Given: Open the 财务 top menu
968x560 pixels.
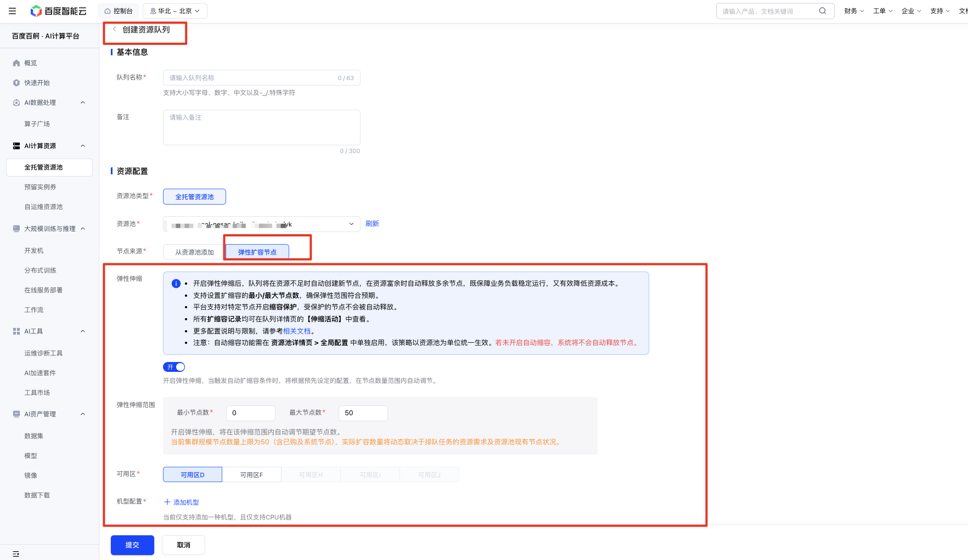Looking at the screenshot, I should coord(854,11).
